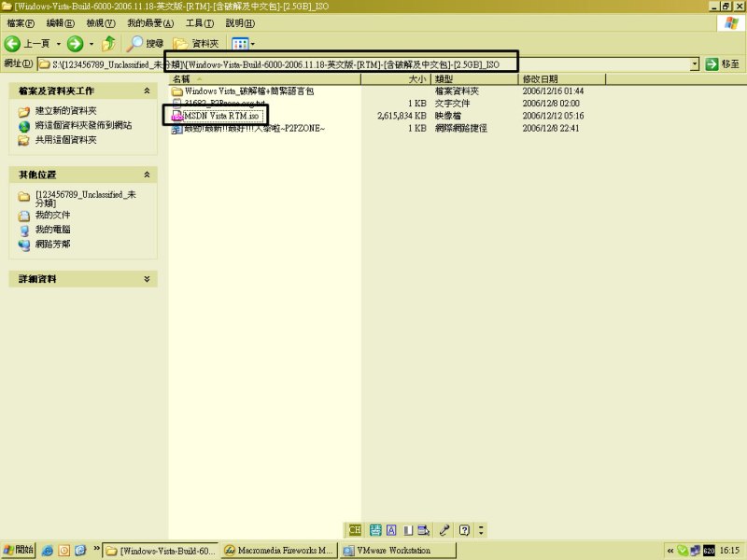Click 建立新的資料夾 link

[65, 111]
